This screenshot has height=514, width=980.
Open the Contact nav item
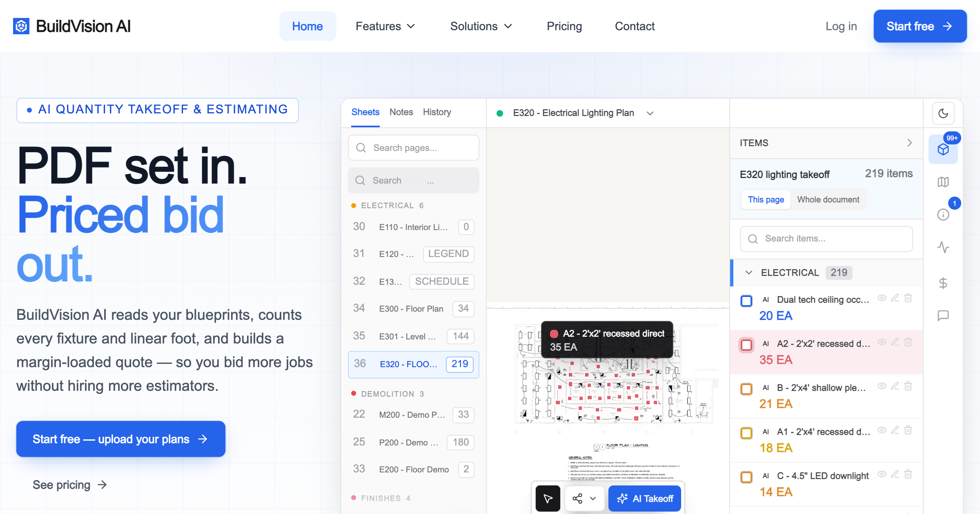click(x=635, y=26)
